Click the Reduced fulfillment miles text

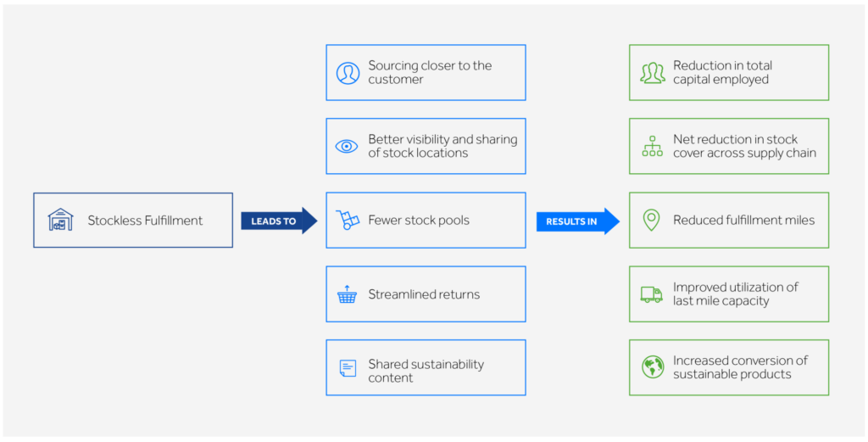tap(743, 221)
